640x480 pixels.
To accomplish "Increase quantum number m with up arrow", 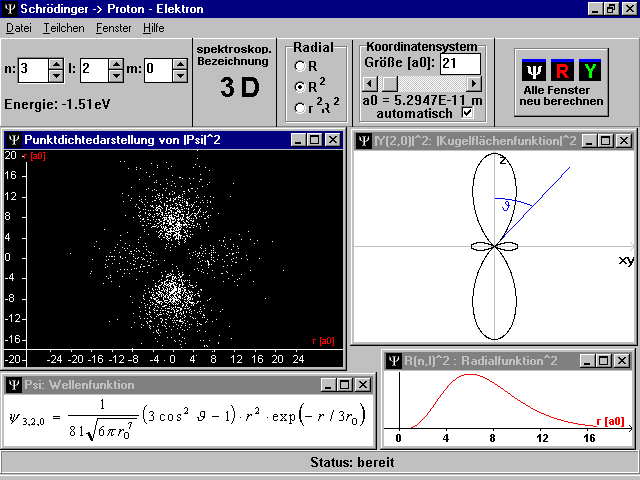I will (x=178, y=64).
